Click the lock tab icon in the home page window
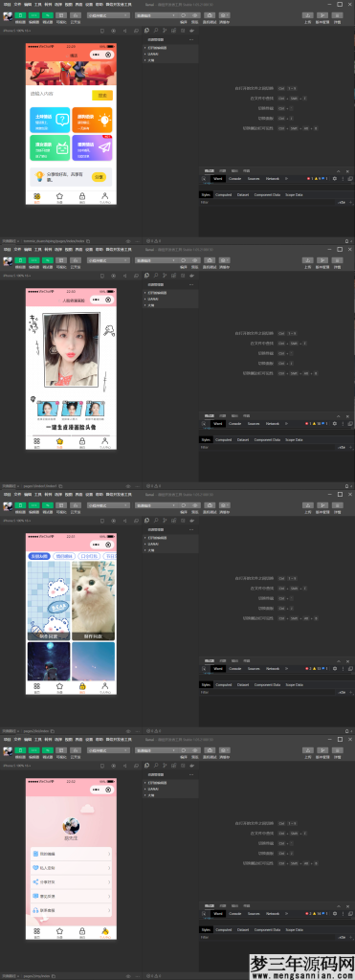Screen dimensions: 355x980 (82, 196)
